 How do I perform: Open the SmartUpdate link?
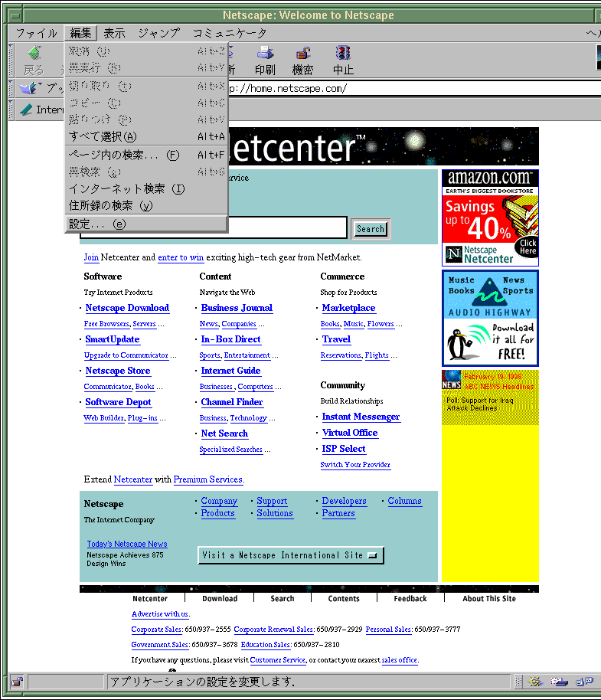(113, 339)
